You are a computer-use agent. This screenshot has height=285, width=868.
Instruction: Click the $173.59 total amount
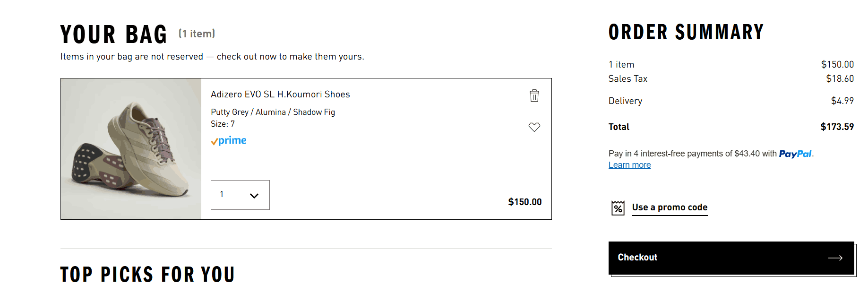[x=837, y=127]
